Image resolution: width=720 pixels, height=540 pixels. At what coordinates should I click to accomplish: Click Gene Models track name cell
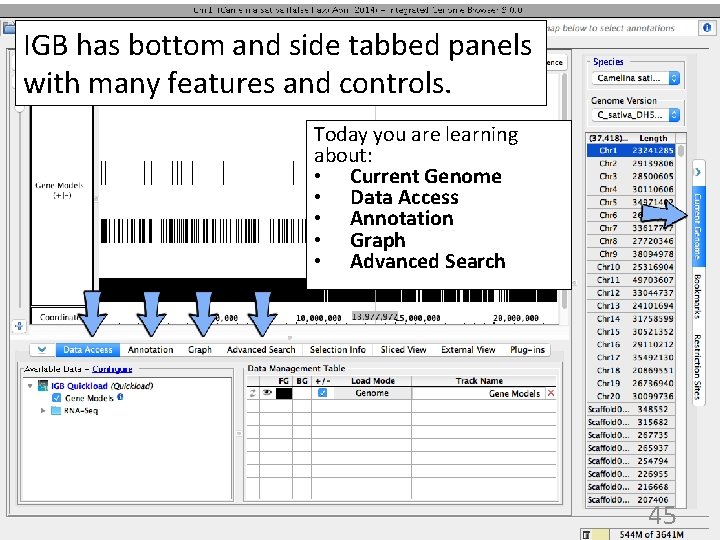478,393
